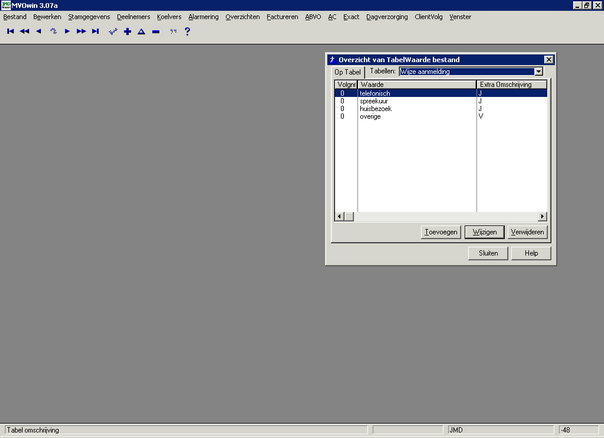Click the JMD status bar field

pyautogui.click(x=500, y=430)
